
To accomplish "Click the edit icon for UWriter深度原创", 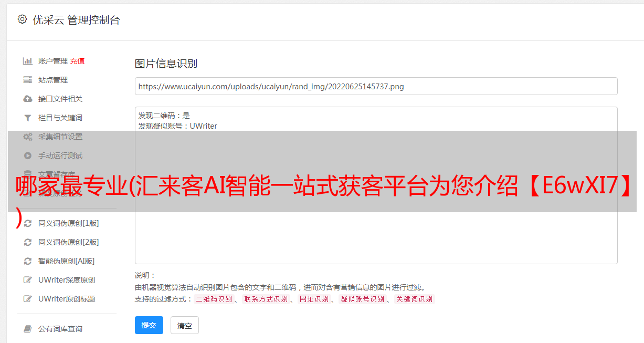I will click(28, 280).
